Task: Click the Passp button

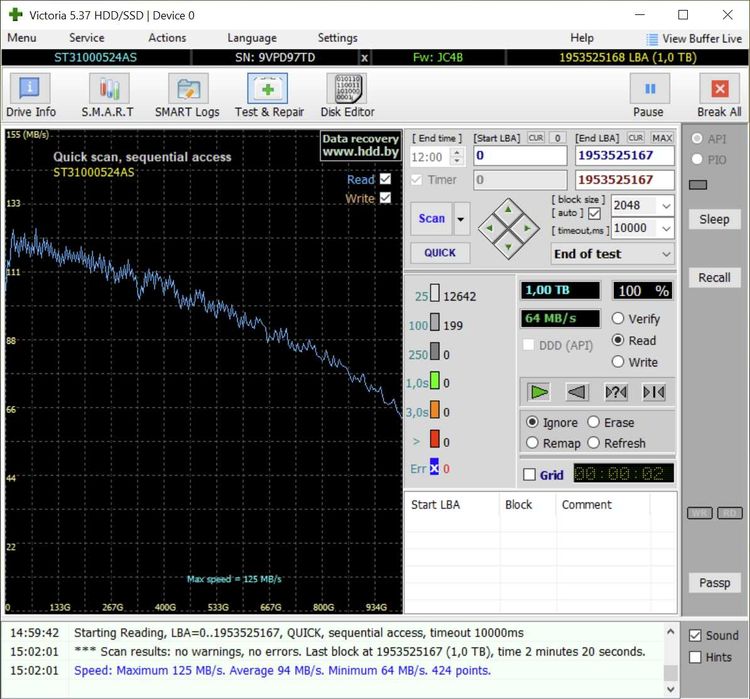Action: point(714,582)
